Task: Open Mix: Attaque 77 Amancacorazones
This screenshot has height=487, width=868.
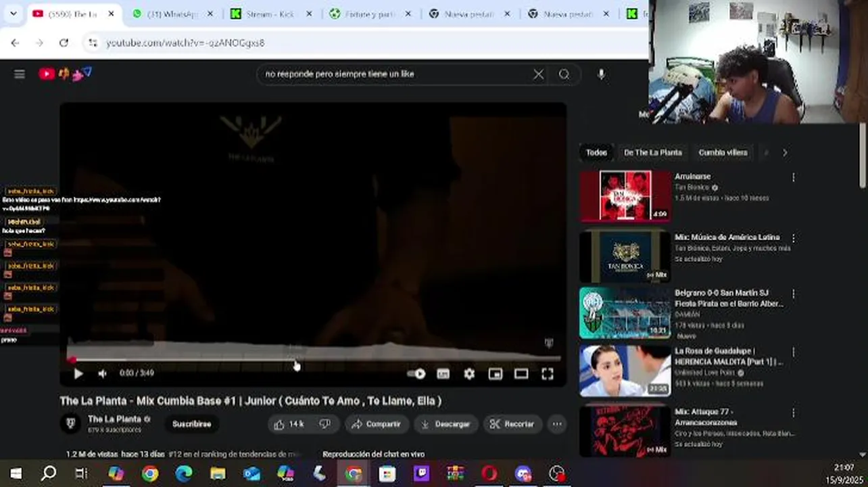Action: click(x=625, y=431)
